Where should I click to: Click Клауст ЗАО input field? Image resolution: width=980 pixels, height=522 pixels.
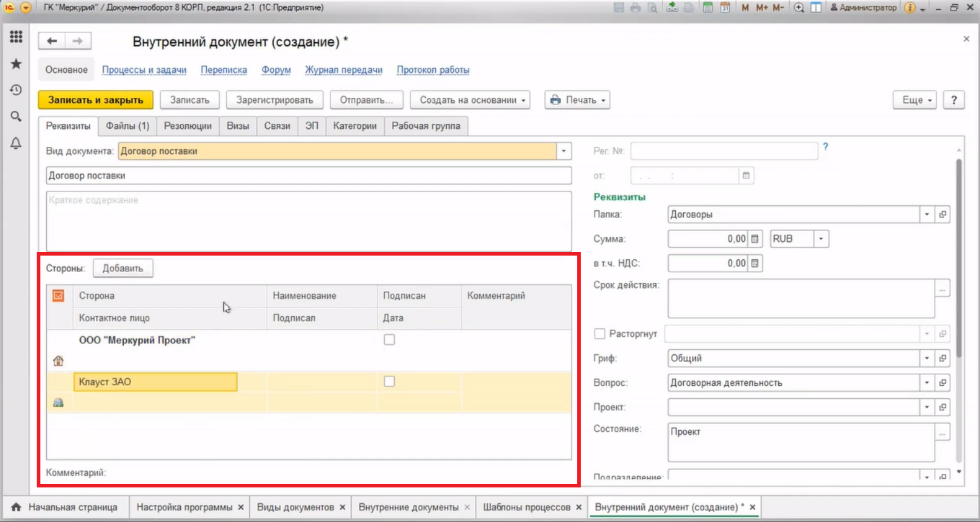(156, 382)
